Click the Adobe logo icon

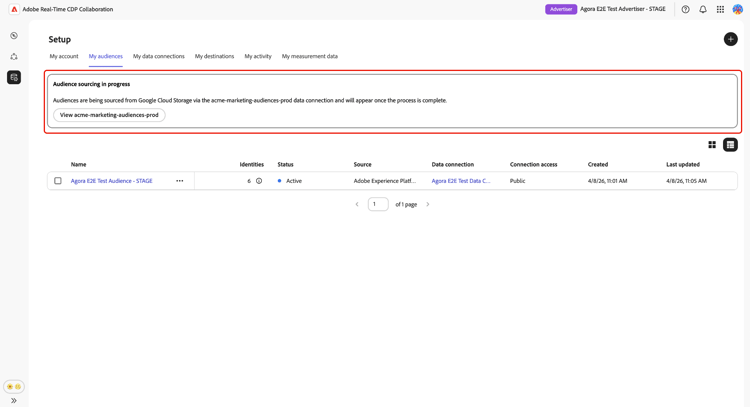click(x=14, y=9)
